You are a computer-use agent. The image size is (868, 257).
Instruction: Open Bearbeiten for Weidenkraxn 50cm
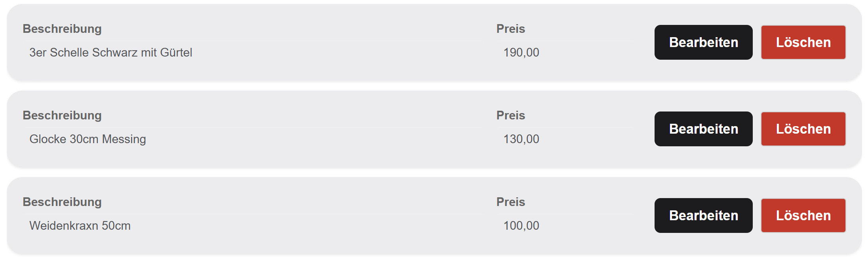[x=703, y=215]
